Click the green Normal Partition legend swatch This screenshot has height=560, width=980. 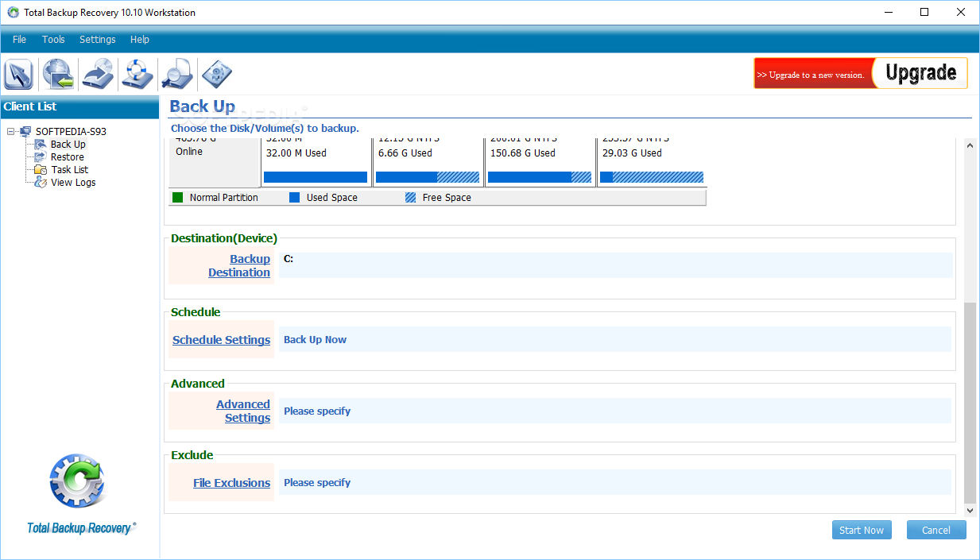pyautogui.click(x=178, y=197)
